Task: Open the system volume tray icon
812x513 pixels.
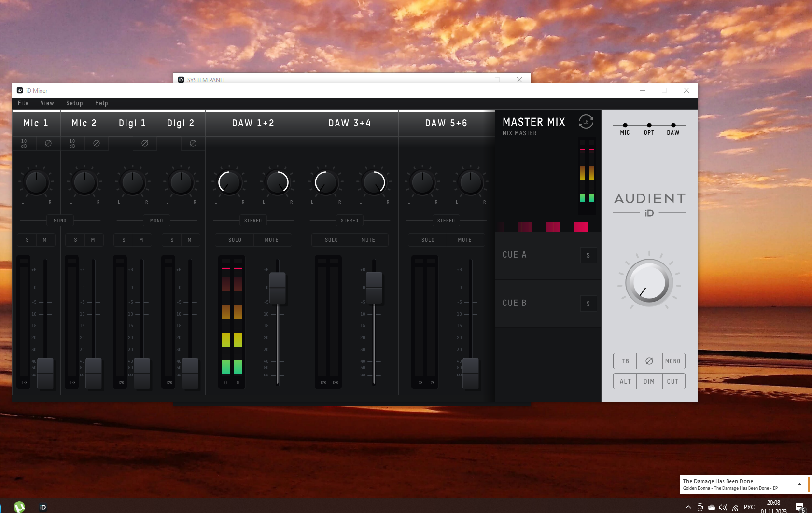Action: point(723,507)
